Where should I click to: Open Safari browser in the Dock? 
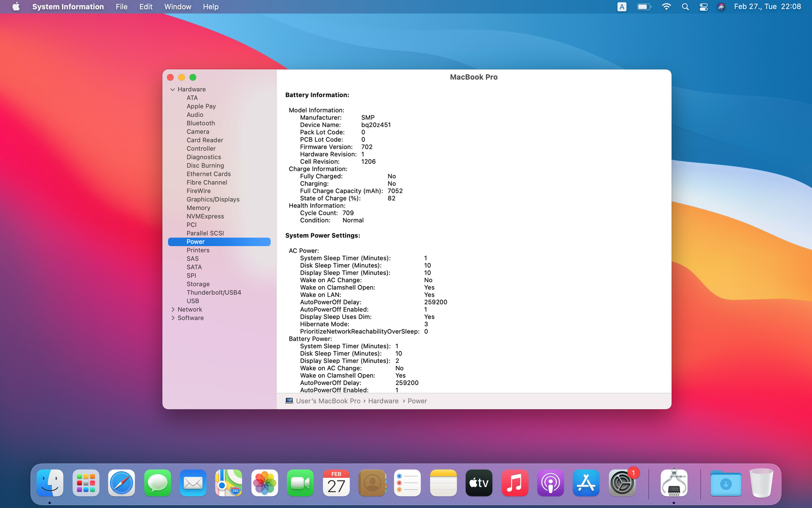point(121,483)
